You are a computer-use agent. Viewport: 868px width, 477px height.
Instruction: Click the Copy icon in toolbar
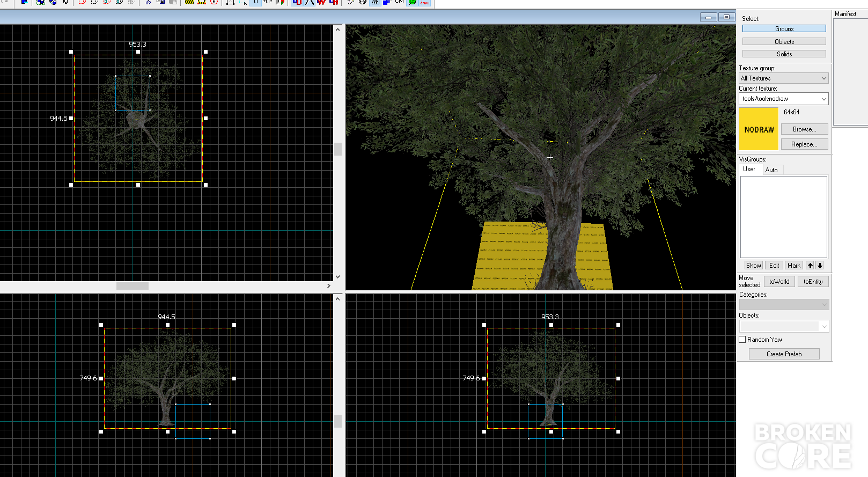[x=160, y=2]
